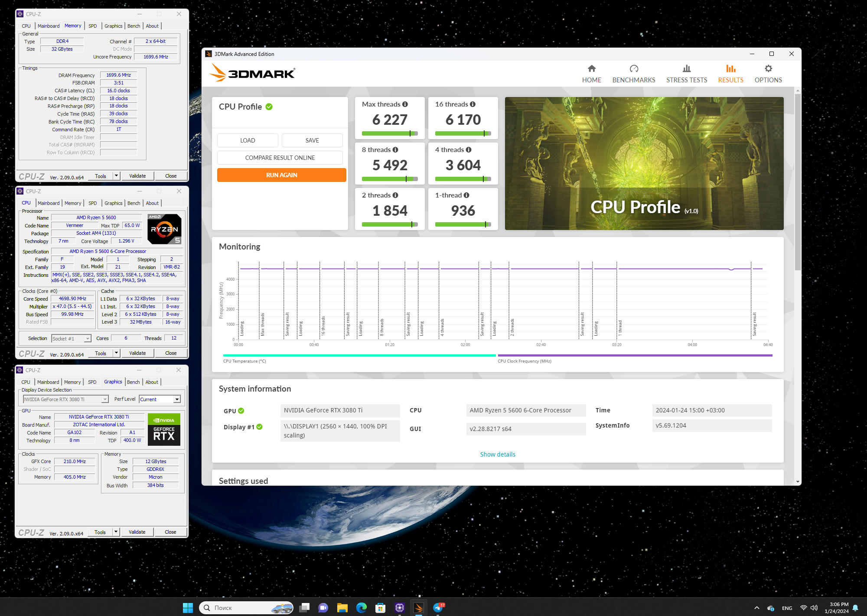Open the OPTIONS gear icon
The height and width of the screenshot is (616, 867).
768,68
